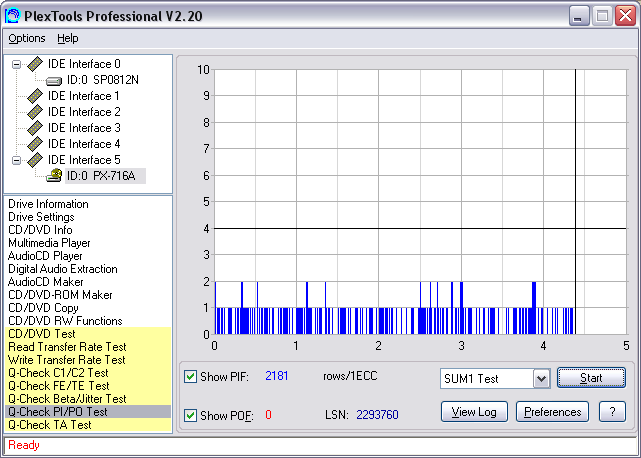Click the question mark help button
The image size is (641, 458).
point(612,412)
